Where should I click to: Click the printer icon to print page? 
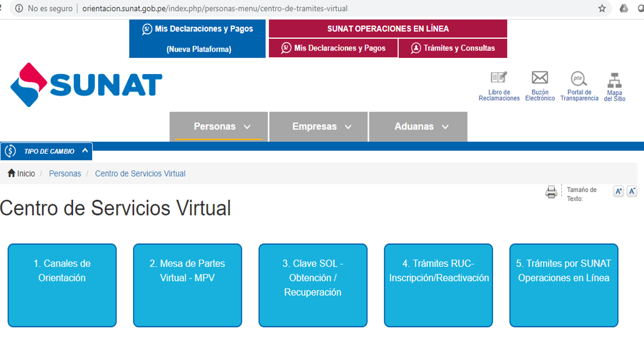[551, 192]
